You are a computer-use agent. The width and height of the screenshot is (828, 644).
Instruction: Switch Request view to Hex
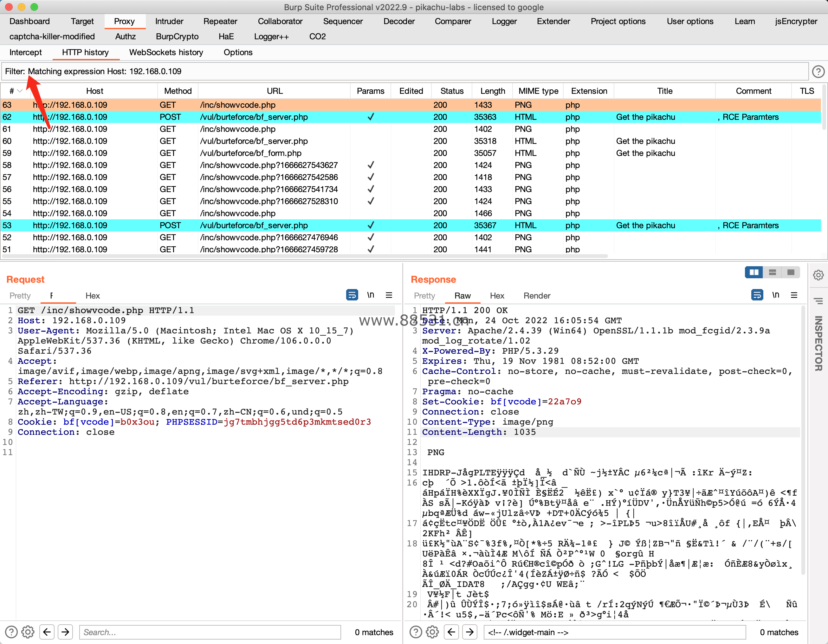[93, 296]
